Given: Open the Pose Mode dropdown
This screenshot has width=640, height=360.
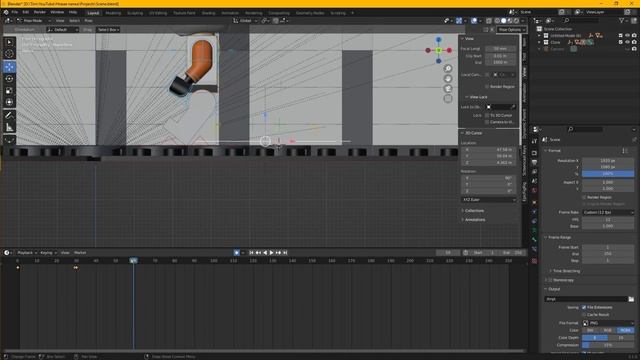Looking at the screenshot, I should (34, 20).
